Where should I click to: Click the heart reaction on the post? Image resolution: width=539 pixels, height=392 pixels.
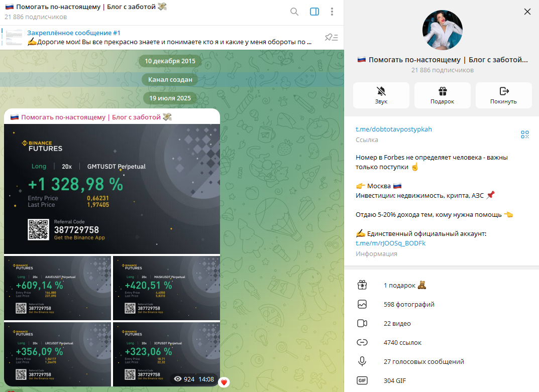pyautogui.click(x=223, y=381)
